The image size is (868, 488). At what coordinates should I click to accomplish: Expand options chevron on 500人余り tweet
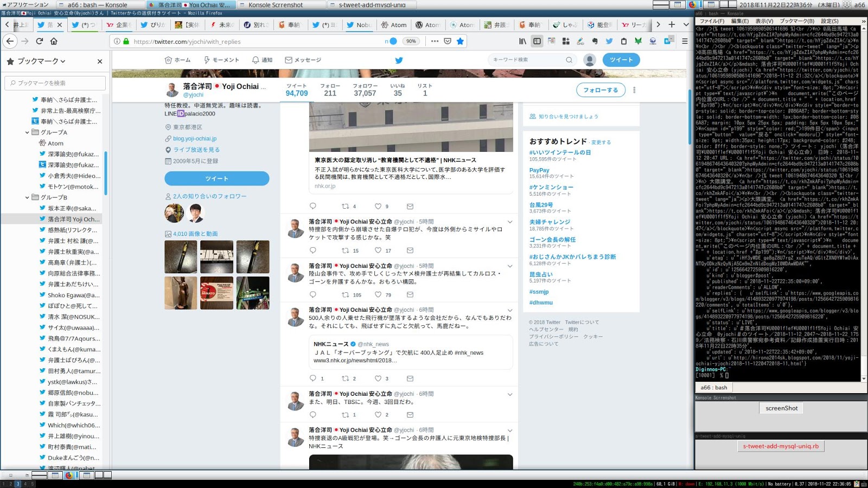(x=510, y=310)
